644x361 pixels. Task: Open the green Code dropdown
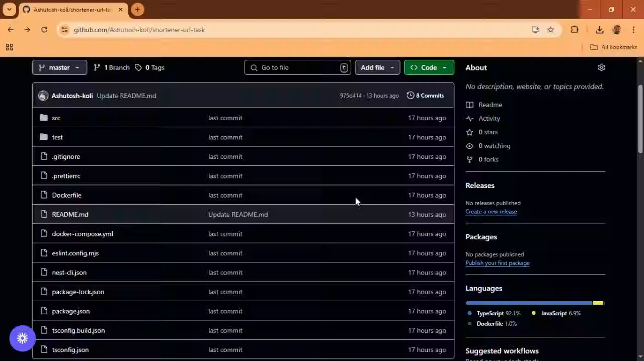click(x=429, y=67)
